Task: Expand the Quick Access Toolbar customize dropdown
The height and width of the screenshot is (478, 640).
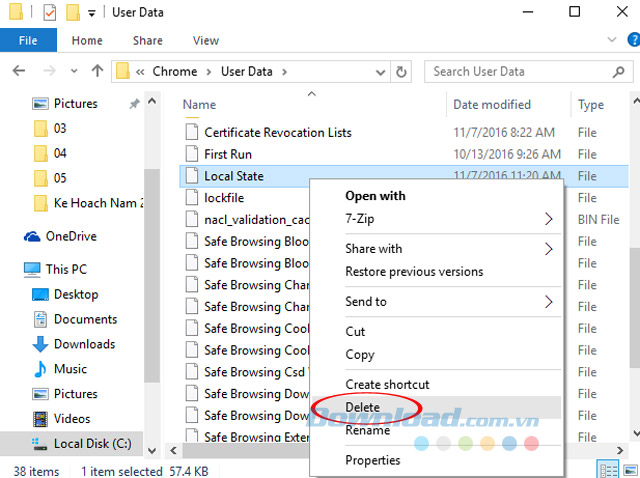Action: click(x=92, y=13)
